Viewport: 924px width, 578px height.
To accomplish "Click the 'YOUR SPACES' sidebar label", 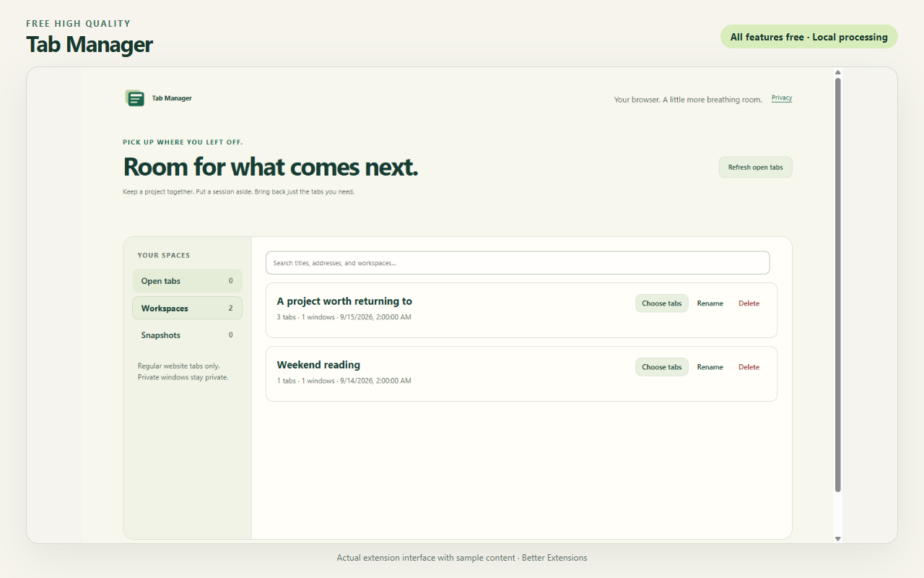I will (x=164, y=255).
